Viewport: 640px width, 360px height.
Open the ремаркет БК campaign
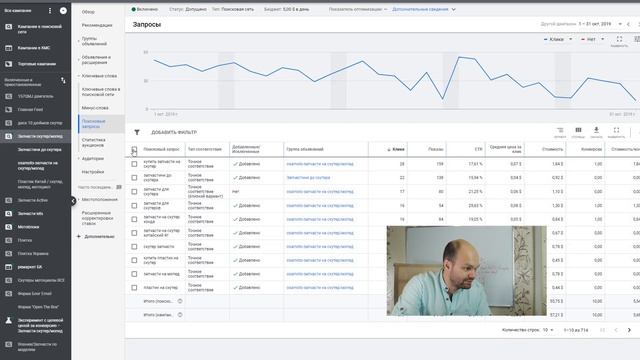tap(30, 267)
